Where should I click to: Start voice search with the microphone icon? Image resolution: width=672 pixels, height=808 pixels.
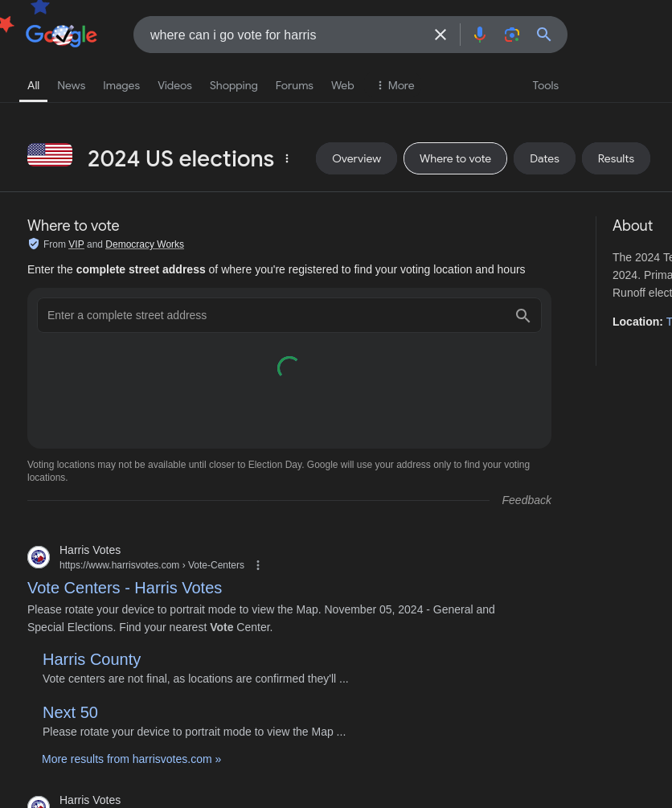pyautogui.click(x=480, y=35)
